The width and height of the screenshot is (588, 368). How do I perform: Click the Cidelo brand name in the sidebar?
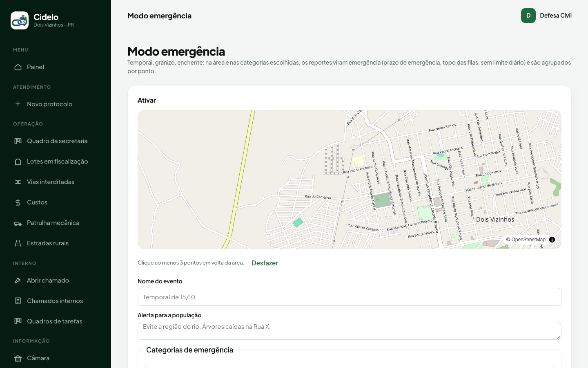point(46,17)
